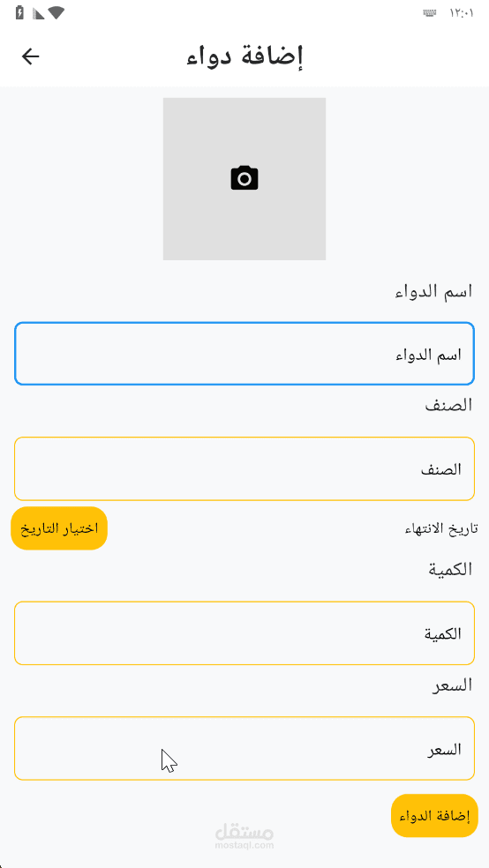The image size is (489, 868).
Task: Click the الصنف text input box
Action: pos(244,469)
